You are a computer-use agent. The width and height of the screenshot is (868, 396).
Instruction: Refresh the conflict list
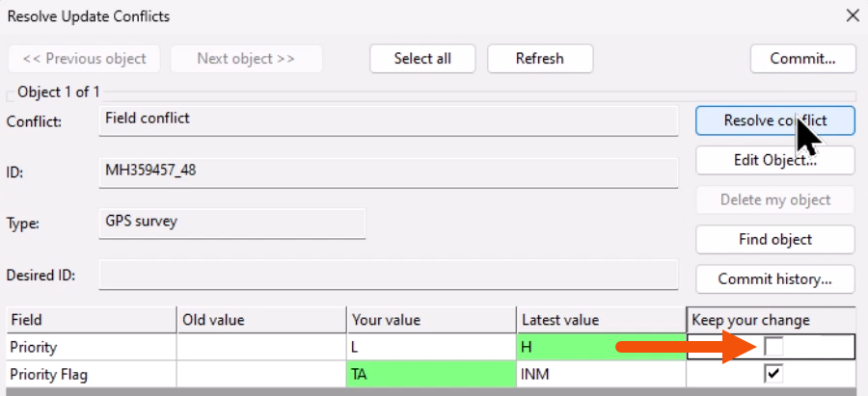tap(540, 59)
